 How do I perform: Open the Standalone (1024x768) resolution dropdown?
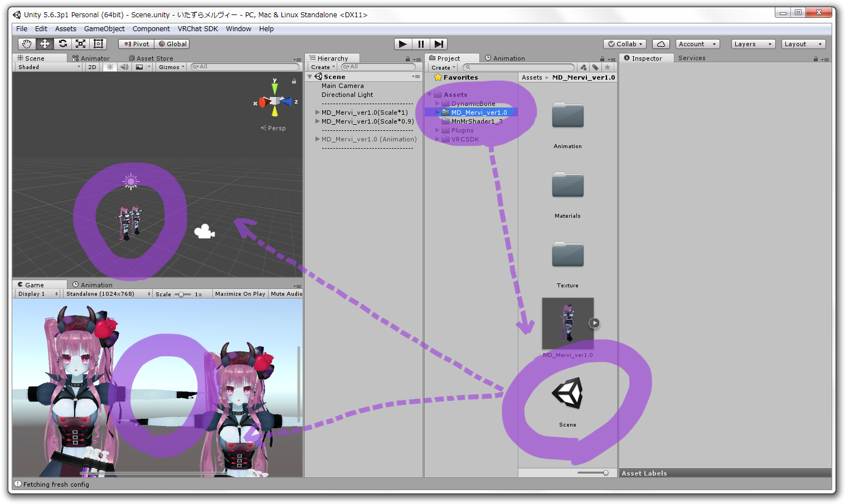coord(108,293)
